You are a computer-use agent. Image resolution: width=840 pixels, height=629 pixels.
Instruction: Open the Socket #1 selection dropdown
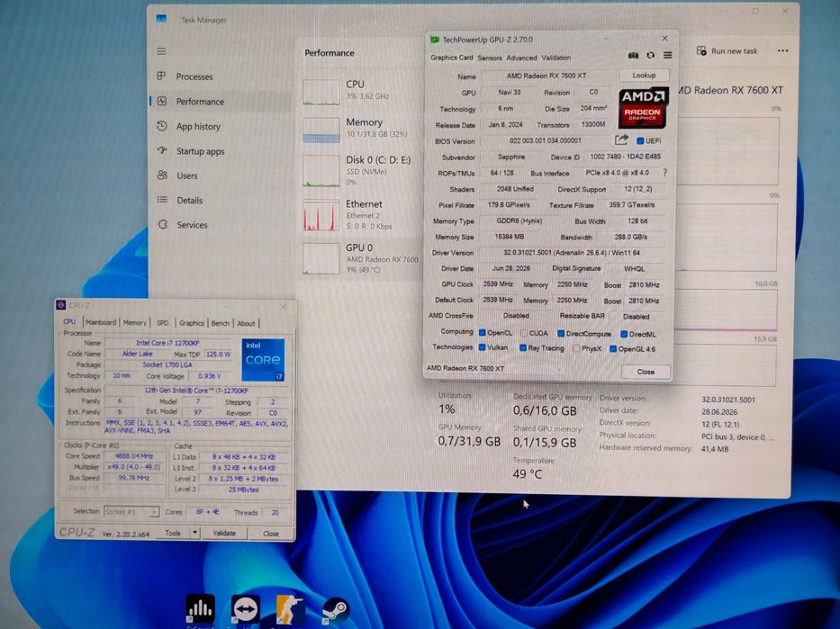(x=131, y=512)
